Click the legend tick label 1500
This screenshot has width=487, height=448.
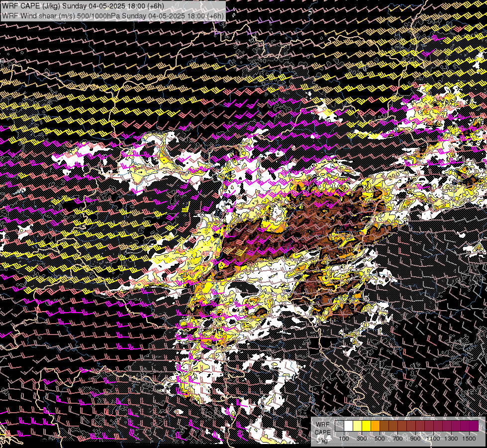[x=469, y=439]
